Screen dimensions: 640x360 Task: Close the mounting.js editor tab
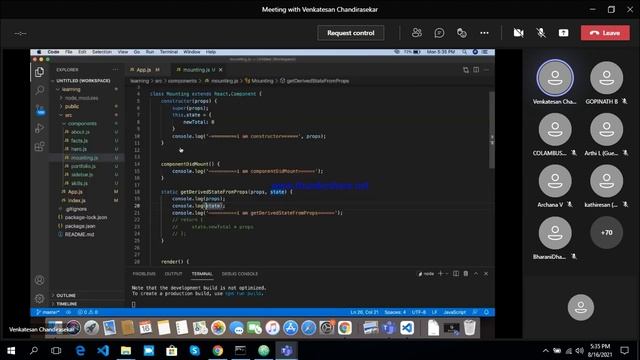coord(221,70)
